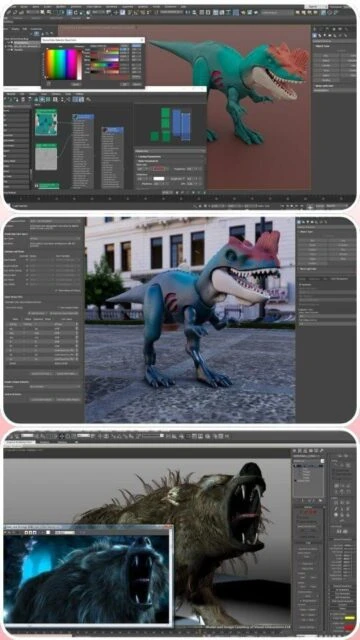Open the white color swatch in material parameters
360x640 pixels.
tap(159, 178)
